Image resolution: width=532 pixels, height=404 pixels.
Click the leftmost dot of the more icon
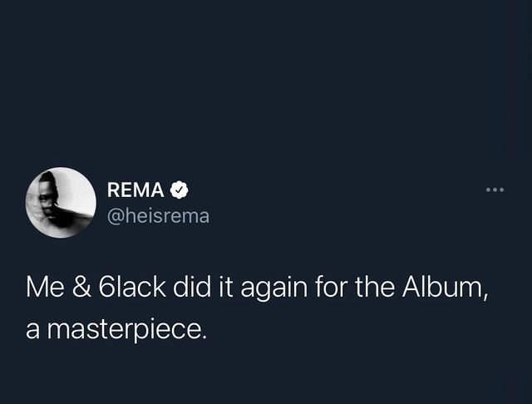point(488,191)
